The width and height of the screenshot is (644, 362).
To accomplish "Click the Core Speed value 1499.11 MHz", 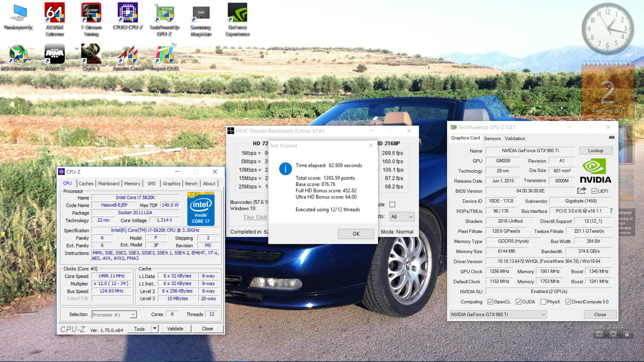I will [111, 276].
